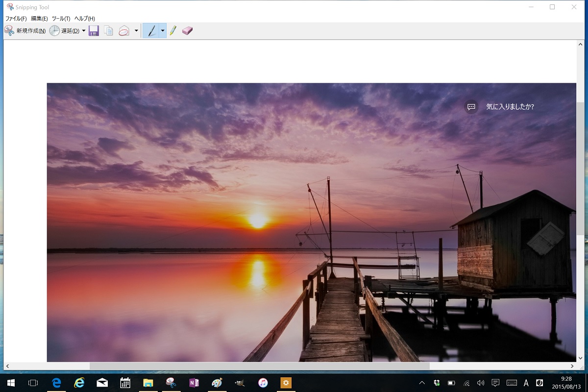
Task: Open the volume speaker tray icon
Action: pyautogui.click(x=481, y=383)
